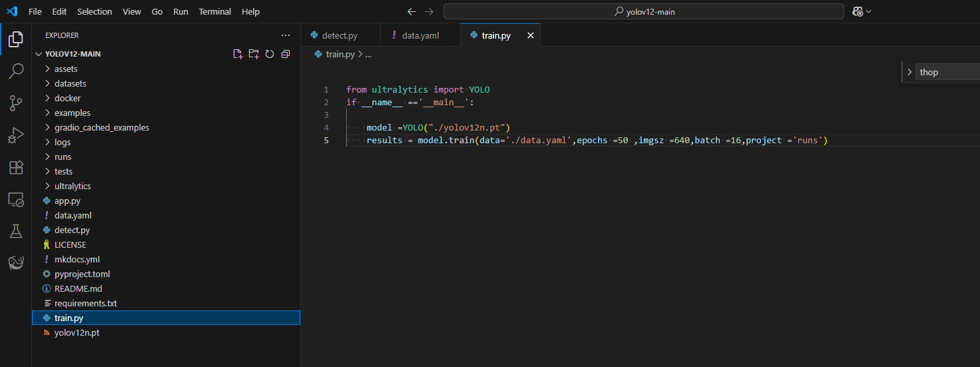The width and height of the screenshot is (980, 367).
Task: Open the Docker whale view
Action: point(16,263)
